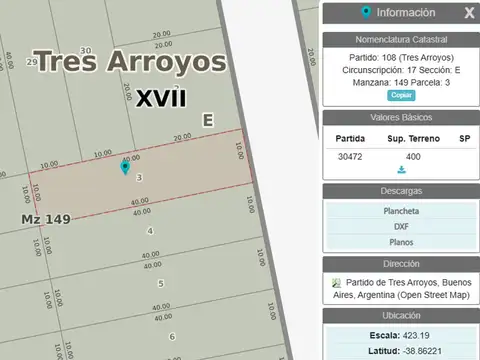Viewport: 480px width, 360px height.
Task: Click the Tres Arroyos map label
Action: (x=131, y=61)
